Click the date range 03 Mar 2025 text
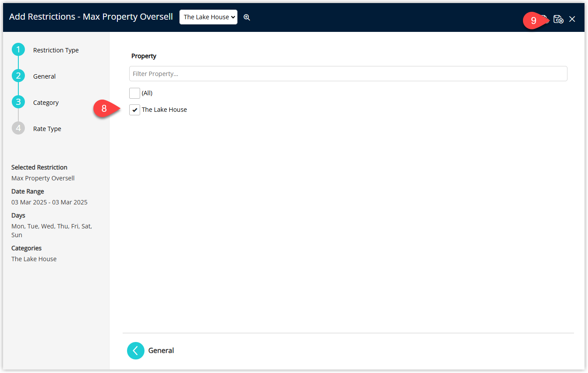 (49, 202)
